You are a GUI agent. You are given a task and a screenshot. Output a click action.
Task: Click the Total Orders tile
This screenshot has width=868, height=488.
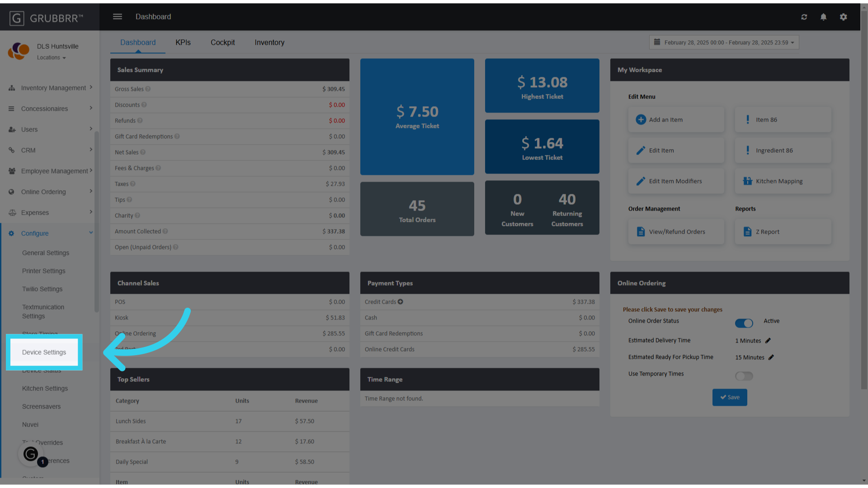[x=417, y=209]
